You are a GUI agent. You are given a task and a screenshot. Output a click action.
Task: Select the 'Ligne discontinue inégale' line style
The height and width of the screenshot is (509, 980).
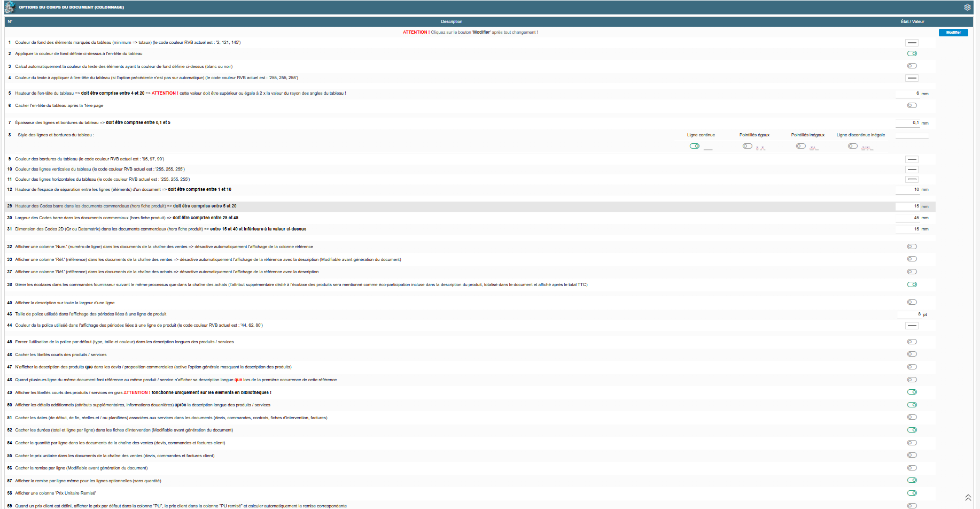(853, 146)
